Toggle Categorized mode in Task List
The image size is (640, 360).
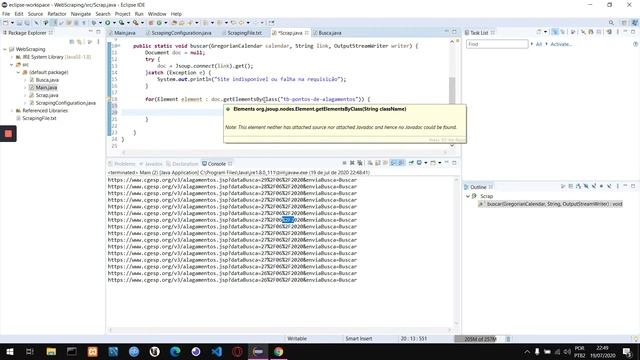(556, 32)
